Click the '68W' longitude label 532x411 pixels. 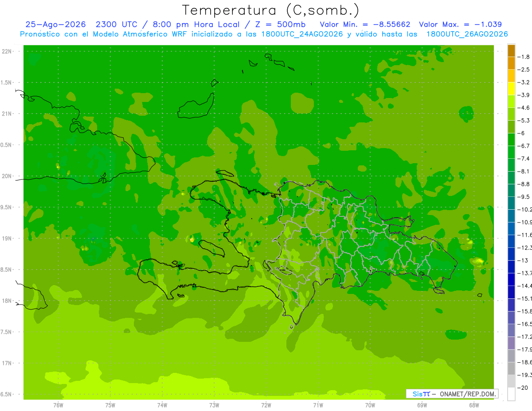pyautogui.click(x=474, y=405)
